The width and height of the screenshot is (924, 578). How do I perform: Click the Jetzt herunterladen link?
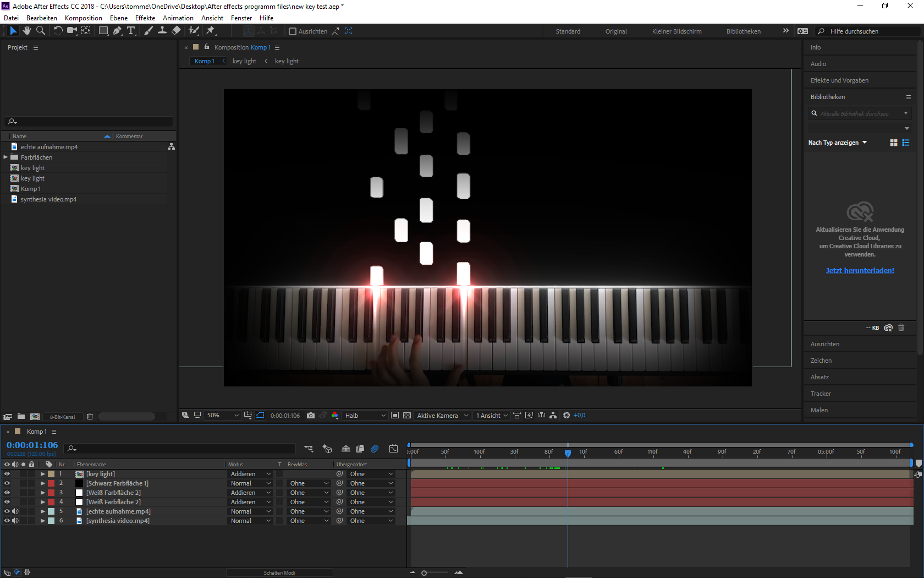[860, 270]
